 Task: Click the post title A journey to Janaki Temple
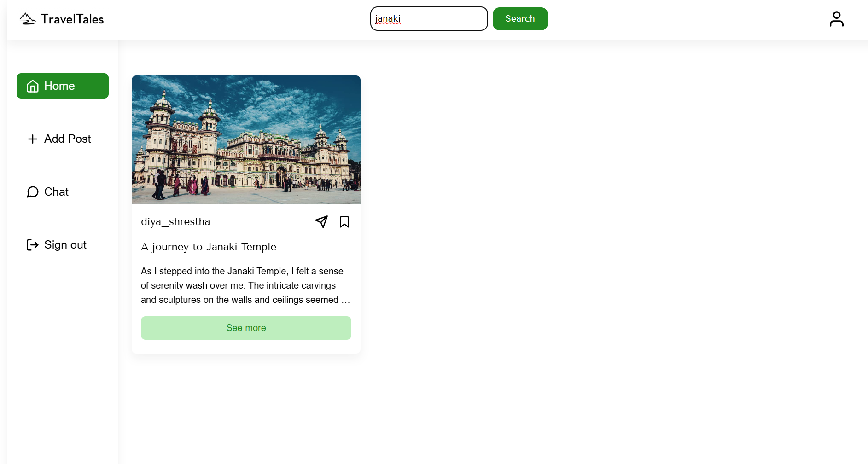(208, 247)
